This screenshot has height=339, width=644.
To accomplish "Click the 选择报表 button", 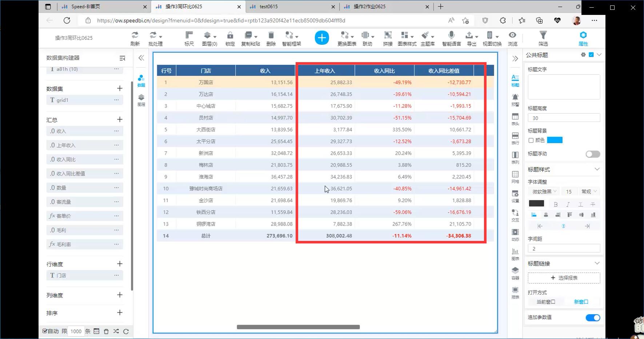I will (x=564, y=278).
